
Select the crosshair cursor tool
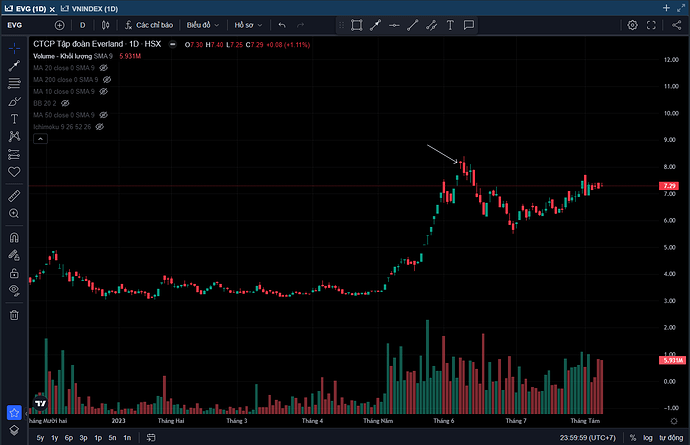pos(14,48)
